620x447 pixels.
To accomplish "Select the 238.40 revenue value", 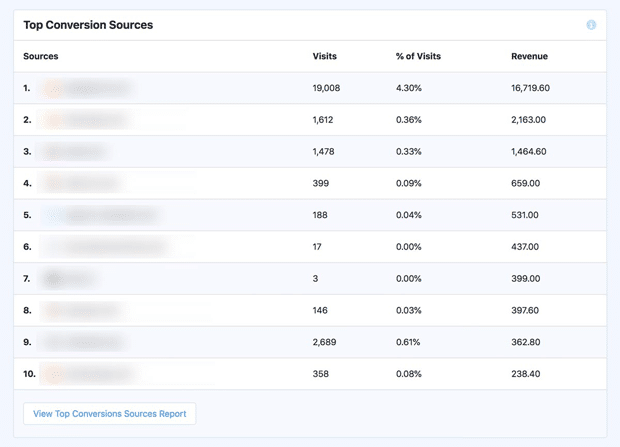I will (525, 374).
